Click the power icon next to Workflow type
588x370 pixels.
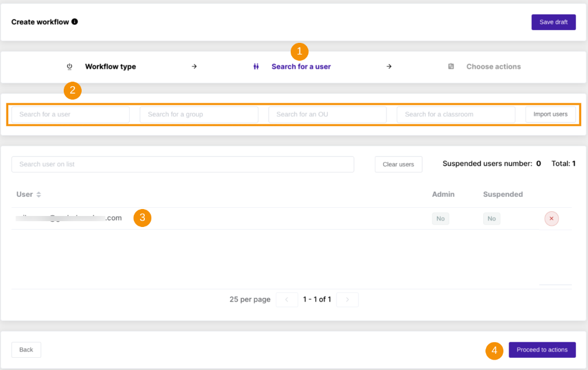[70, 67]
